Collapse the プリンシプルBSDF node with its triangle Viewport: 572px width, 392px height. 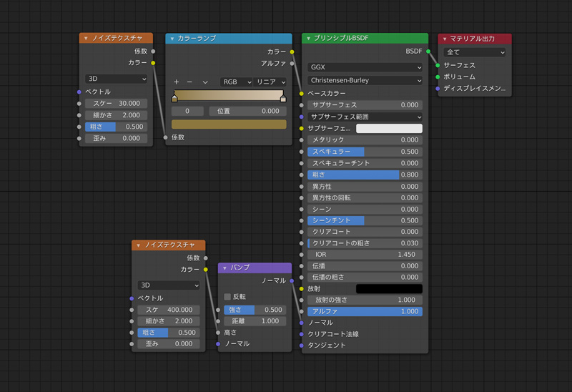308,39
